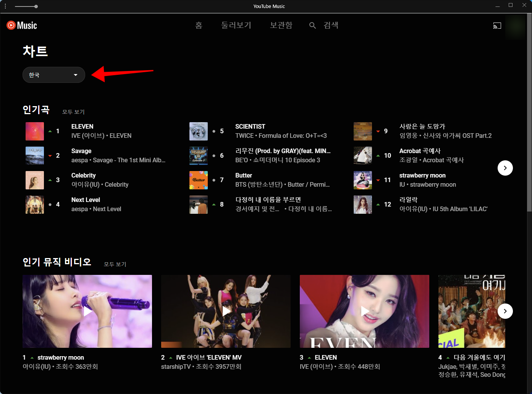532x394 pixels.
Task: Click the Acrobat 곡예사 song title
Action: click(x=420, y=151)
